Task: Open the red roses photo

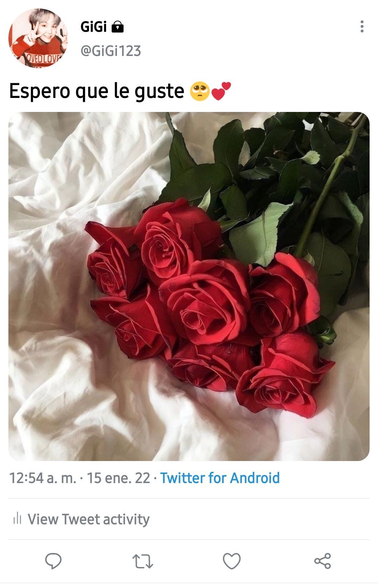Action: click(189, 286)
